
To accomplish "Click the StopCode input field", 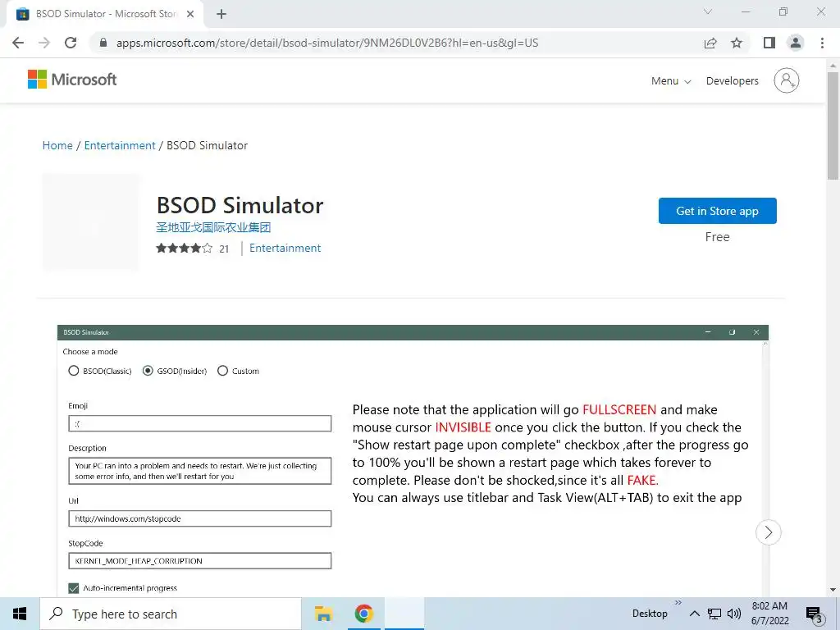I will click(200, 561).
